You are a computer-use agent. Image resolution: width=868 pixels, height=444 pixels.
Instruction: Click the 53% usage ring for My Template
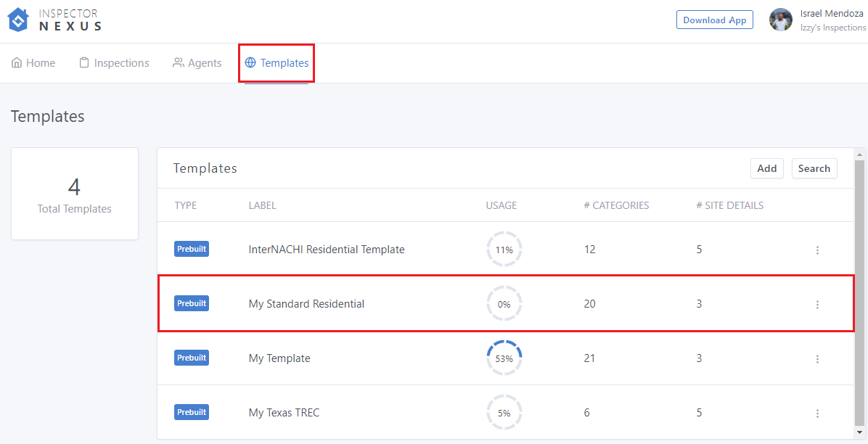[504, 358]
